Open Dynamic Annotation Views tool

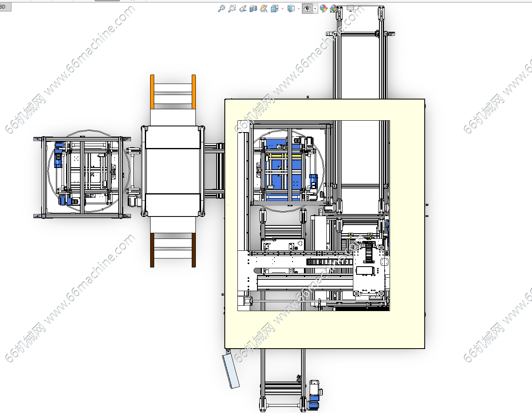(x=264, y=9)
